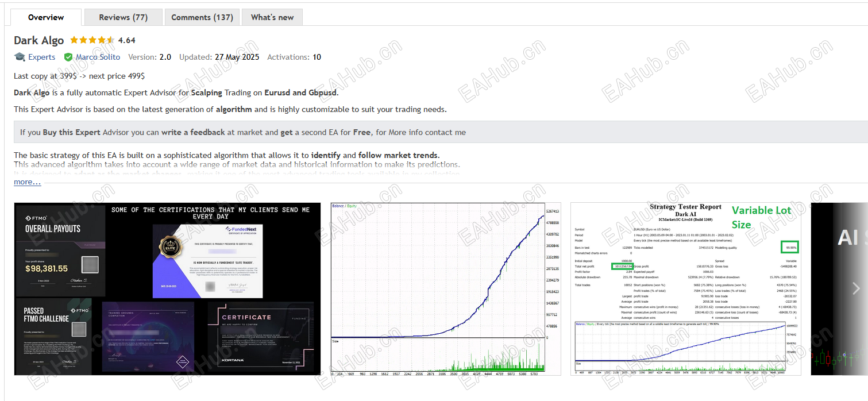868x401 pixels.
Task: Click the Version: 2.0 text
Action: [149, 57]
